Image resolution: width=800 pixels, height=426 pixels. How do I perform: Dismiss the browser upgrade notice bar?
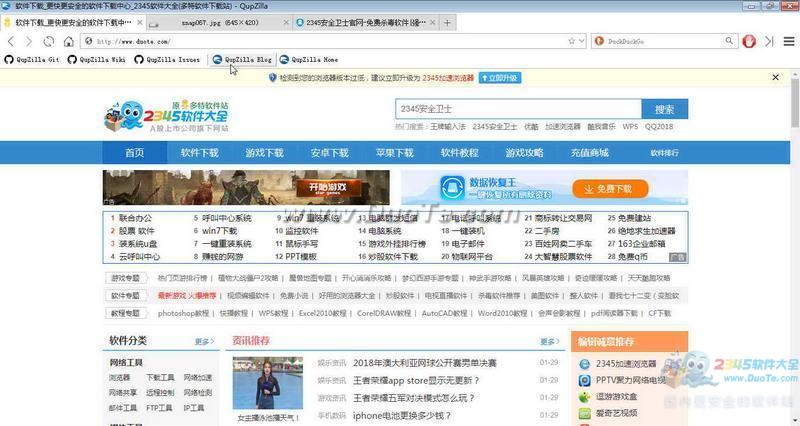pos(776,78)
